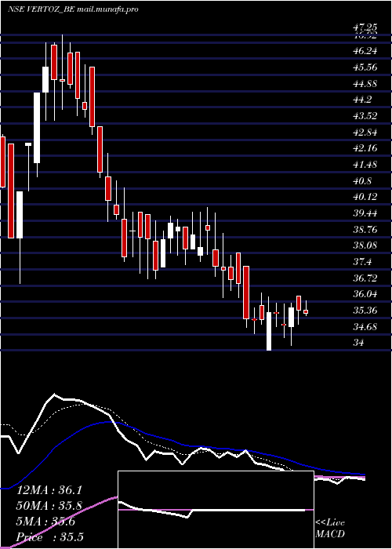The width and height of the screenshot is (392, 549).
Task: Click the 34 price axis label
Action: [x=358, y=343]
